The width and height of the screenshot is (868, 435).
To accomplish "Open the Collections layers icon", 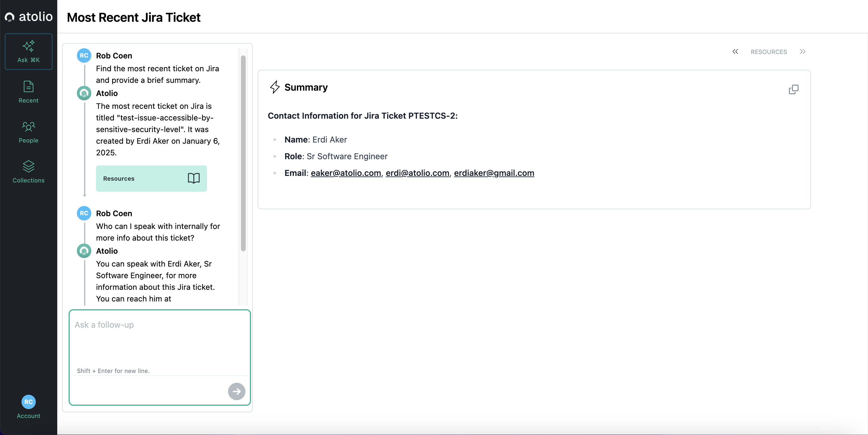I will [28, 166].
